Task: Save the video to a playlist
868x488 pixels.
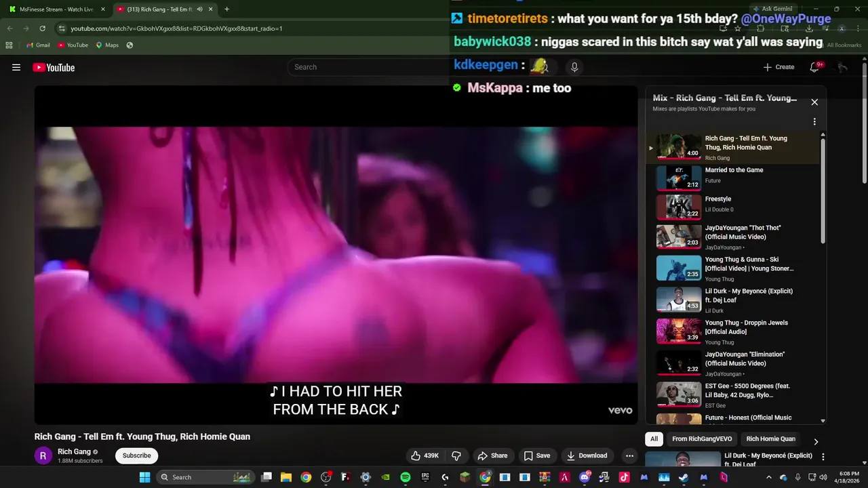Action: pyautogui.click(x=536, y=455)
